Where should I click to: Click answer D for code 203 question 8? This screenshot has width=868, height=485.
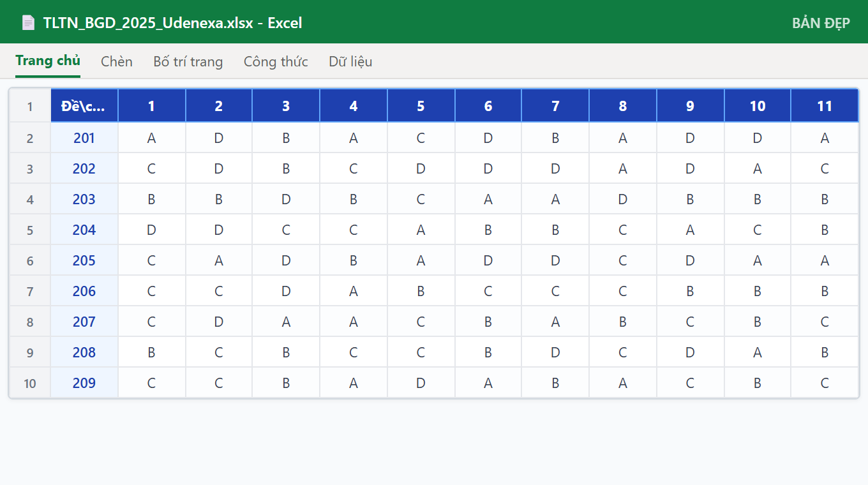pos(623,199)
